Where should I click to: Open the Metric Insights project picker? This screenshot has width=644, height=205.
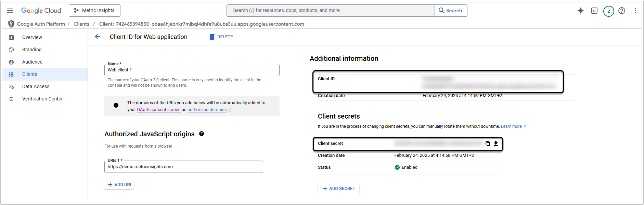click(x=94, y=11)
